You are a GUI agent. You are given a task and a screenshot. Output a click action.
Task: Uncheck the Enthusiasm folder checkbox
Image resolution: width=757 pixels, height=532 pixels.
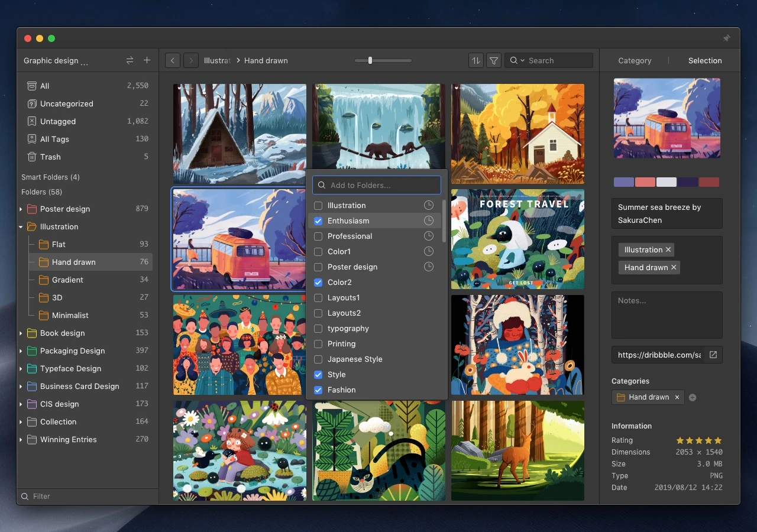[x=318, y=220]
